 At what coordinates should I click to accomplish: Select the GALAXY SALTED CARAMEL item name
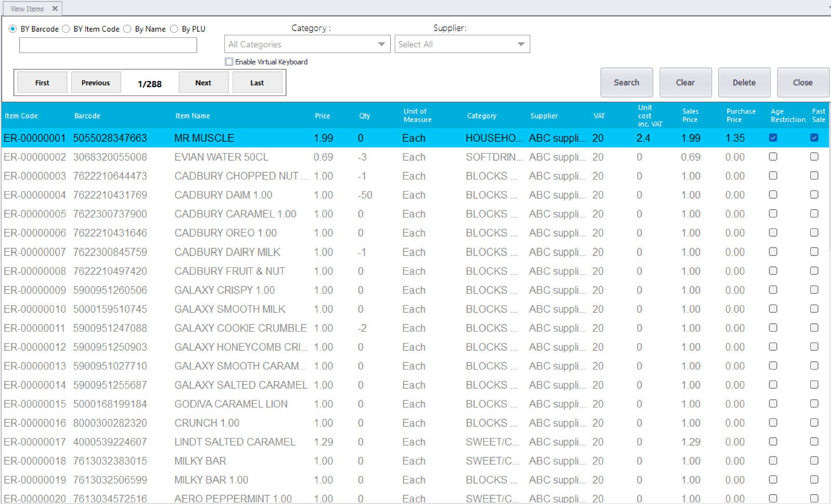click(241, 385)
